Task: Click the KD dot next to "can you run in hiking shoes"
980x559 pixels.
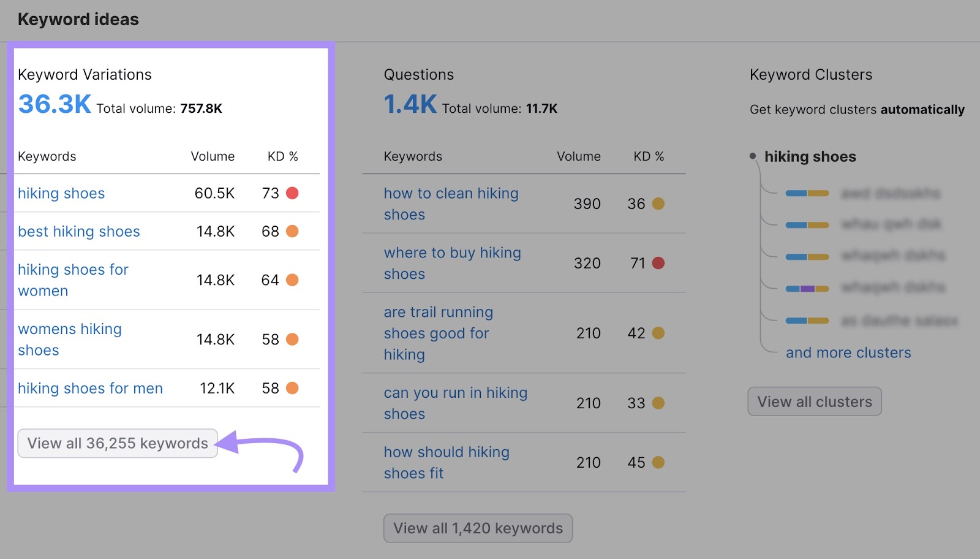Action: [658, 403]
